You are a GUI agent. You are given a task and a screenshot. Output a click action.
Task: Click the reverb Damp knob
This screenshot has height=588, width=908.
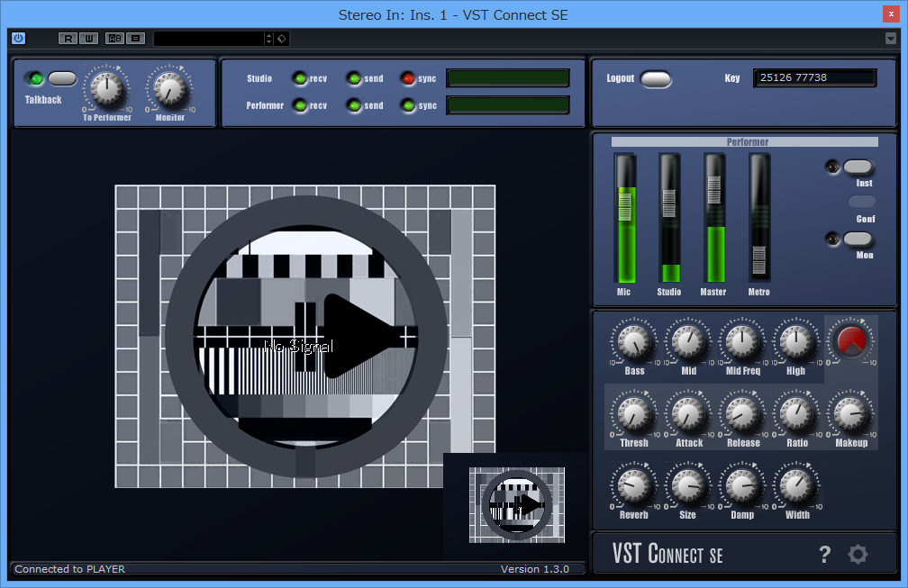pos(742,485)
